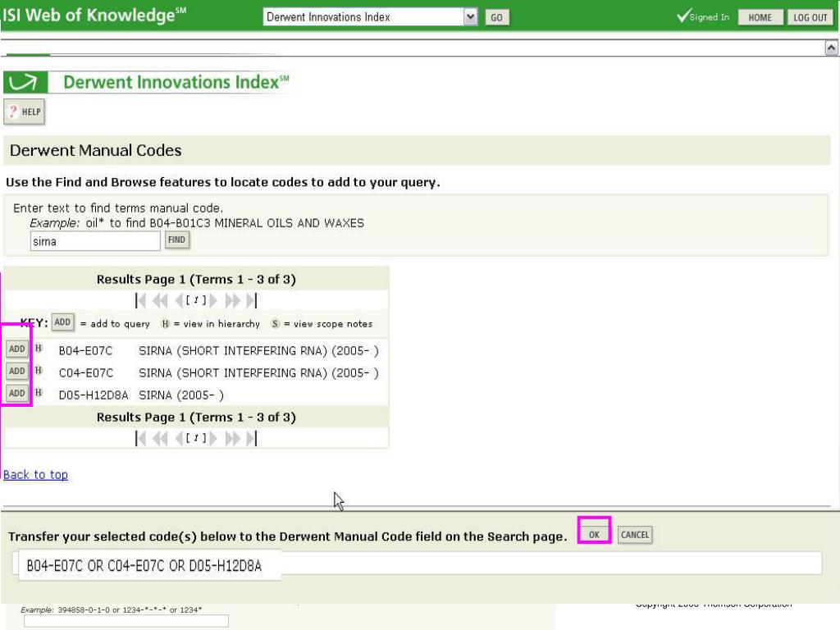This screenshot has width=840, height=630.
Task: Add B04-E07C code to query
Action: [x=17, y=349]
